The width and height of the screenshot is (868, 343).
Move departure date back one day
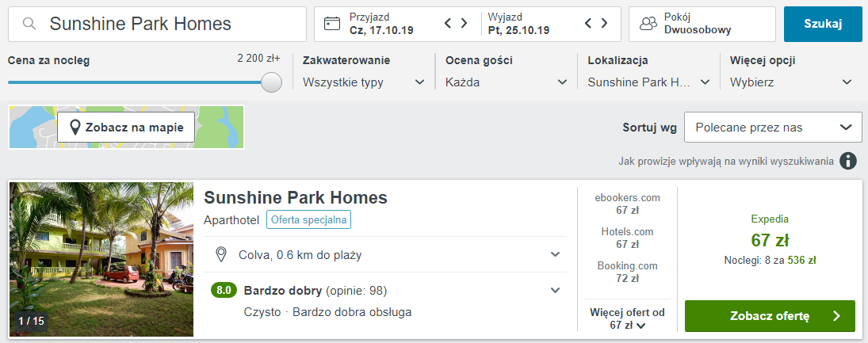[588, 23]
